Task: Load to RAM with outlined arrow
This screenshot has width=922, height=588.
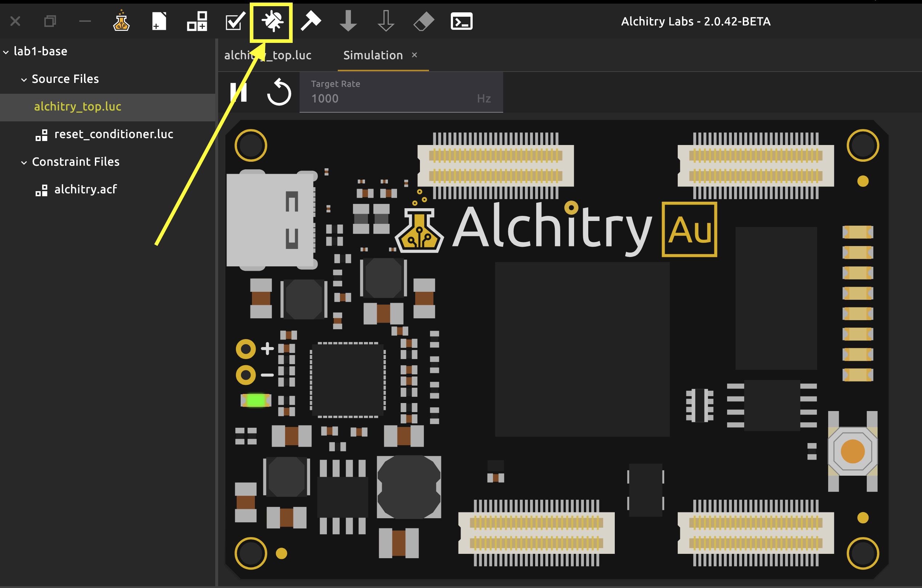Action: [x=386, y=21]
